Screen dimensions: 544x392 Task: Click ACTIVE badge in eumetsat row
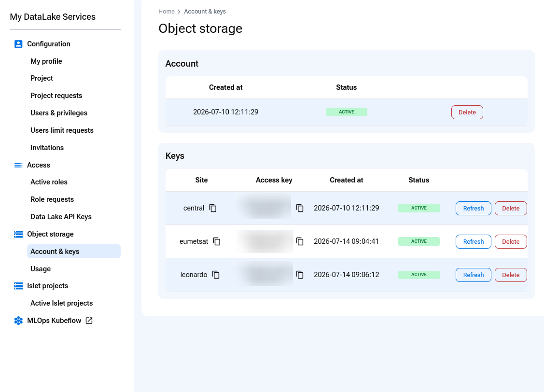click(419, 241)
